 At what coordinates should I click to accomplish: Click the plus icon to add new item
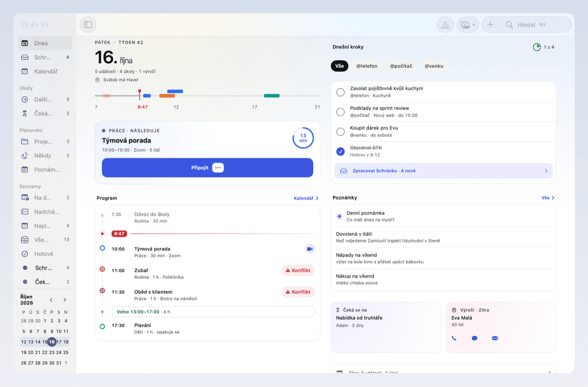490,25
